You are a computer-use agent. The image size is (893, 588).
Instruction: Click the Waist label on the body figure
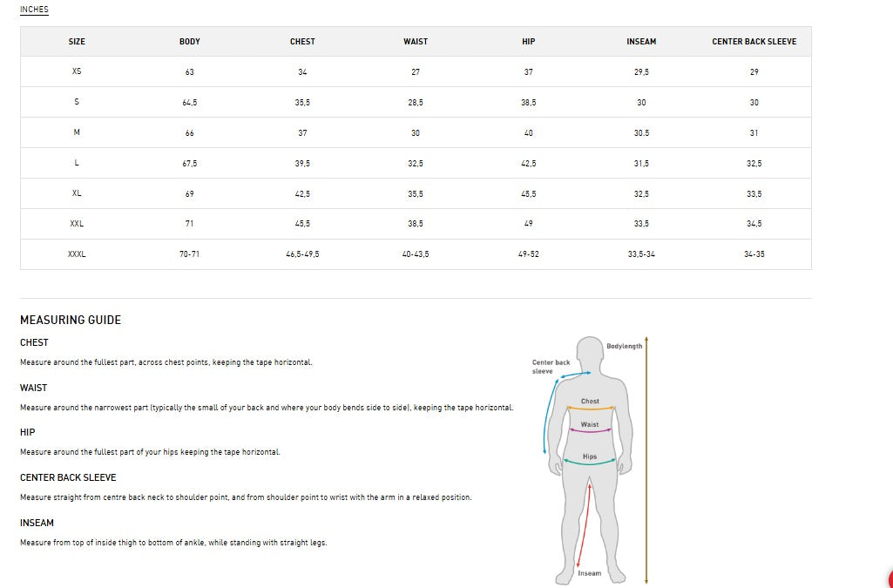coord(590,425)
